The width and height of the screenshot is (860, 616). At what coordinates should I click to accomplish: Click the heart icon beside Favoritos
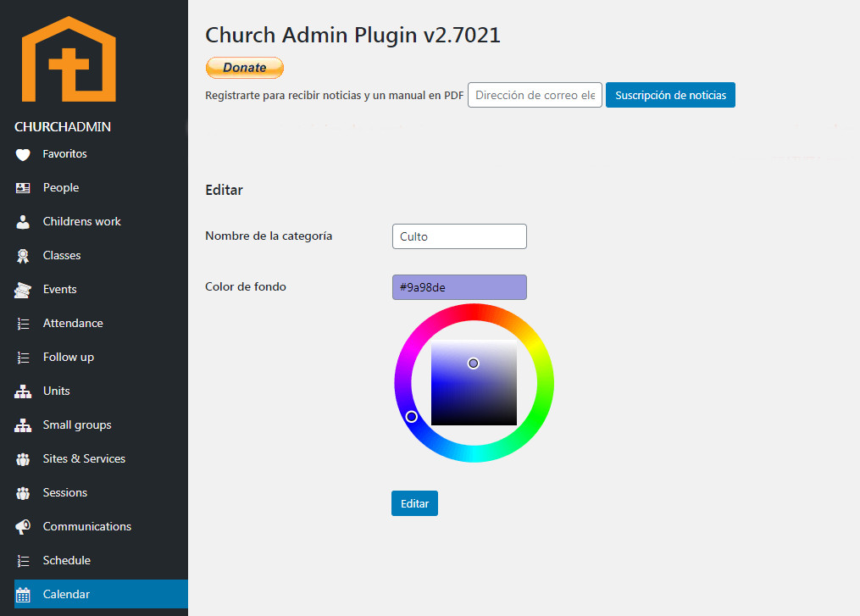24,154
